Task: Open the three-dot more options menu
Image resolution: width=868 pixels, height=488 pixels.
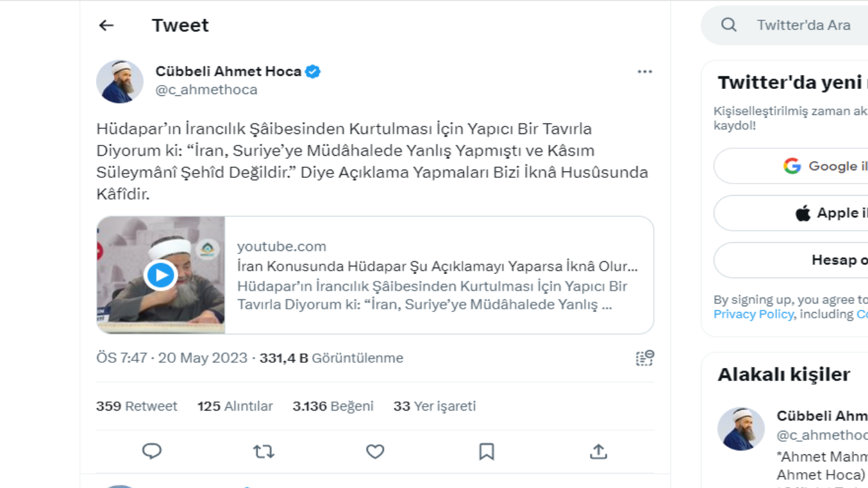Action: pos(644,72)
